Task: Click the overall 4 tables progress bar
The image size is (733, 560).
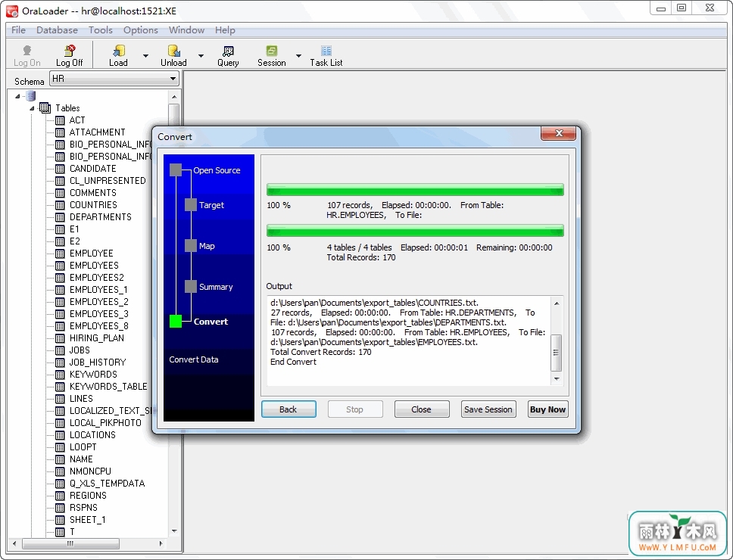Action: point(415,230)
